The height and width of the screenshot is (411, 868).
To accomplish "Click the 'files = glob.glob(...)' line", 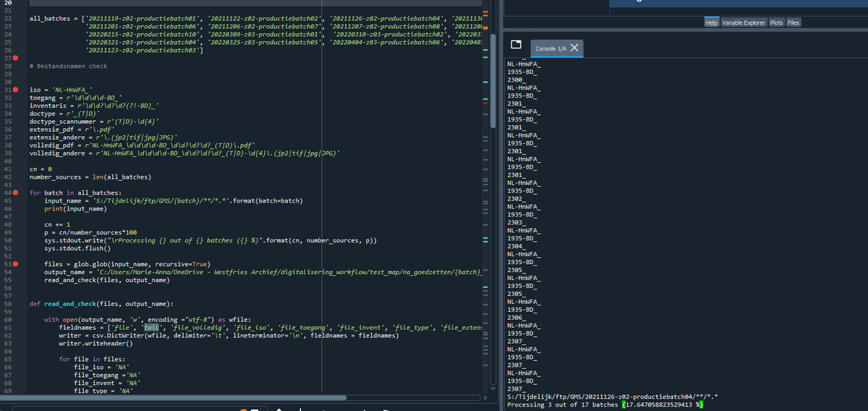I will point(127,263).
